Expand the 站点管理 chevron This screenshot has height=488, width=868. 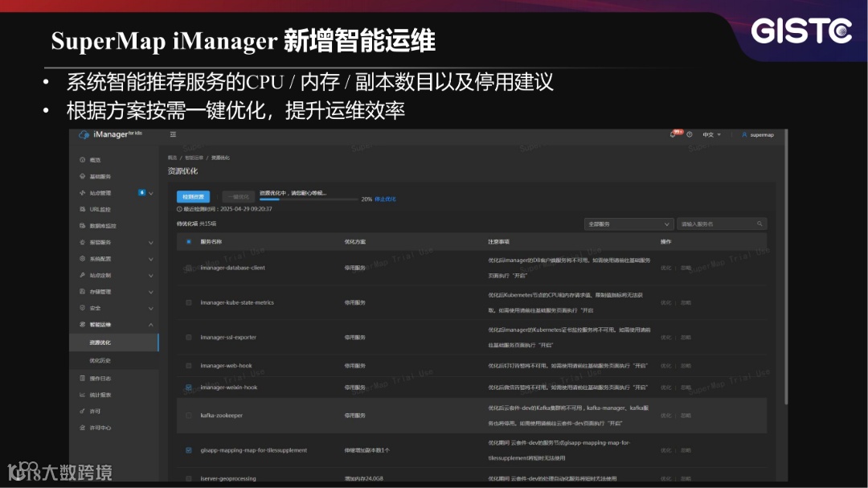151,193
